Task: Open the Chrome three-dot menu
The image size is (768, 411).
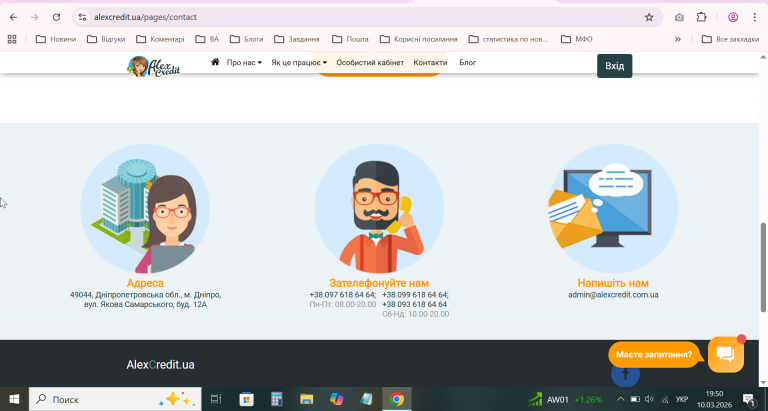Action: click(755, 17)
